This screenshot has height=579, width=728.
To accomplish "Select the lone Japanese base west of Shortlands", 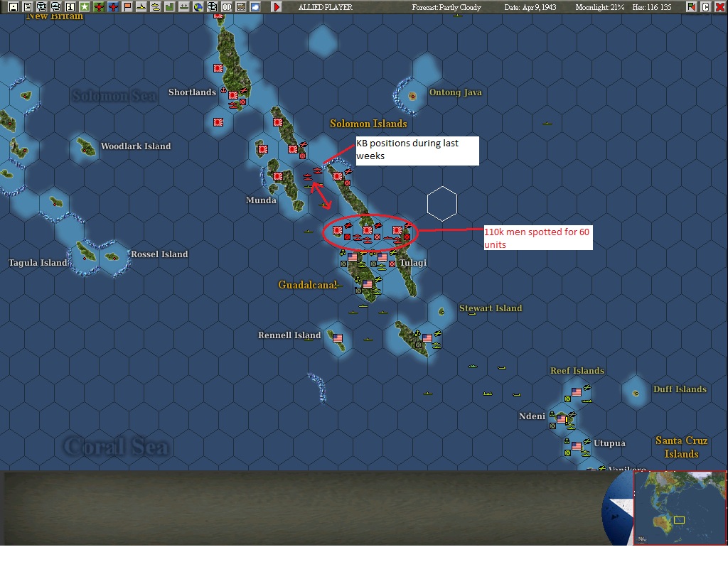I will click(218, 122).
